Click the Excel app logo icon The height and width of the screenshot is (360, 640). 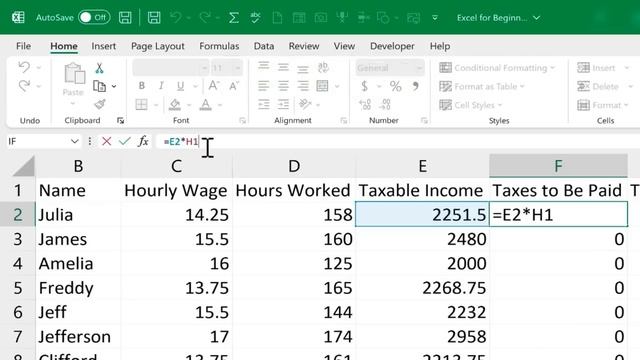[18, 18]
